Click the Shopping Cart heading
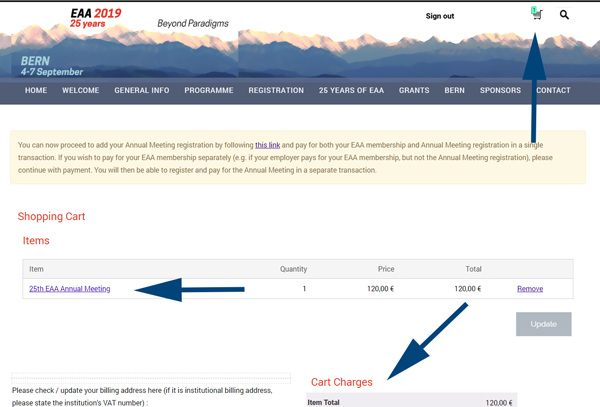The width and height of the screenshot is (600, 407). [51, 217]
